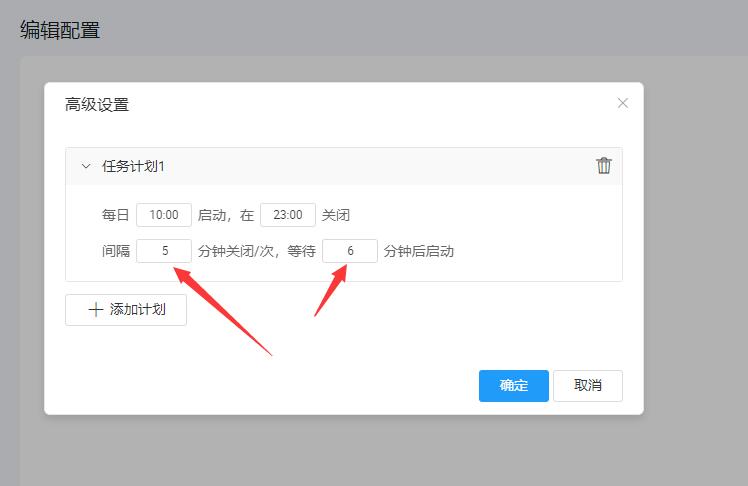Click the 启动，在 label between time fields
Viewport: 748px width, 486px height.
(226, 215)
